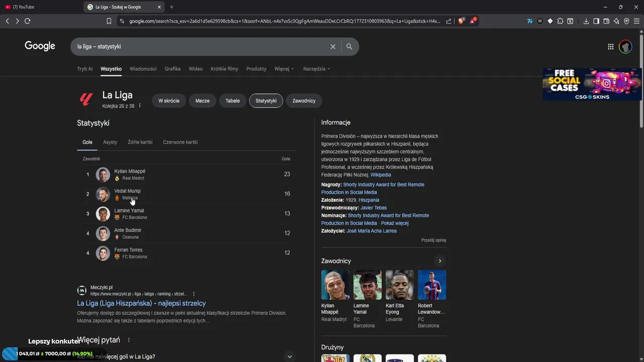Click Prześlij opinię link
The height and width of the screenshot is (362, 644).
coord(434,240)
